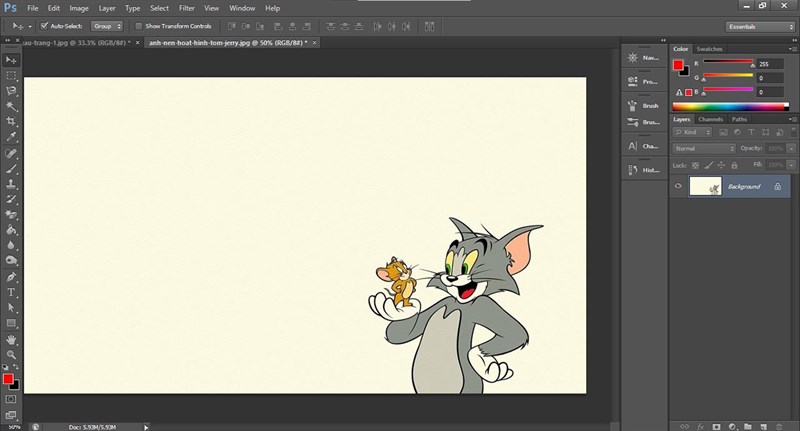
Task: Toggle Lock transparent pixels
Action: 695,165
